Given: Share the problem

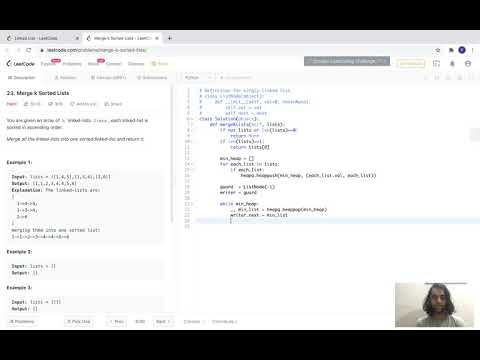Looking at the screenshot, I should pyautogui.click(x=113, y=104).
